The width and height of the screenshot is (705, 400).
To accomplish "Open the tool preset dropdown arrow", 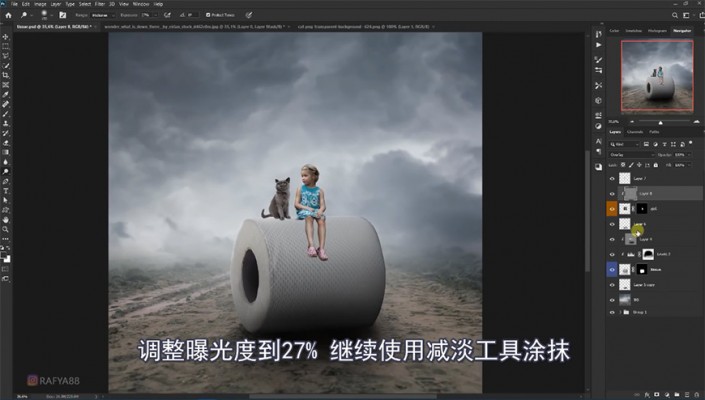I will pos(31,15).
